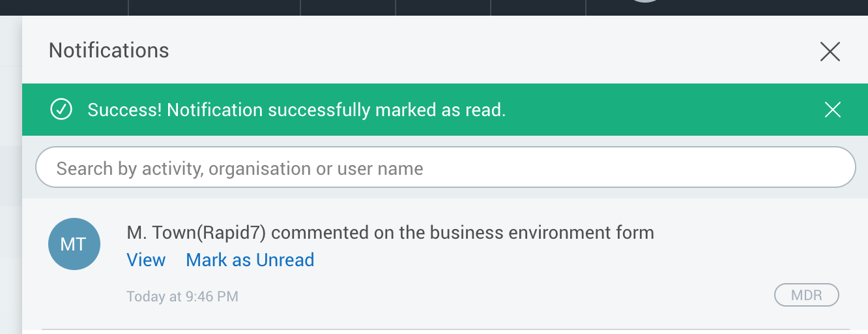Image resolution: width=868 pixels, height=334 pixels.
Task: Click the MDR tag badge
Action: point(806,295)
